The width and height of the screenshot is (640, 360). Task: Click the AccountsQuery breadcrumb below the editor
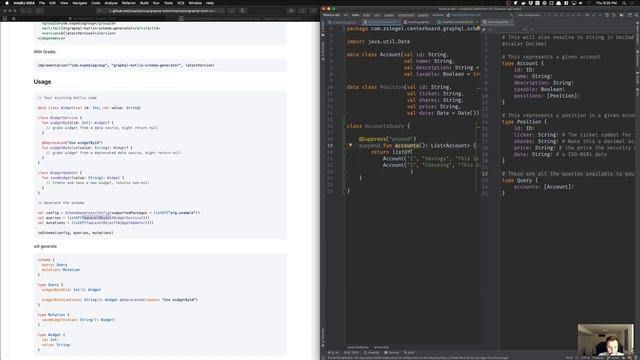[x=358, y=347]
